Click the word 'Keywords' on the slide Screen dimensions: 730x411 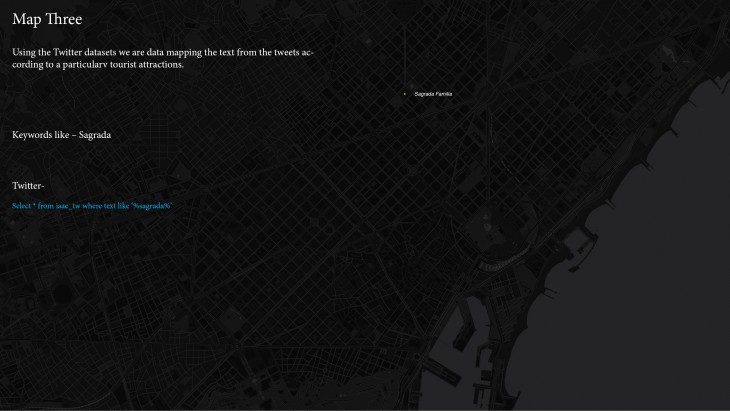pos(34,134)
